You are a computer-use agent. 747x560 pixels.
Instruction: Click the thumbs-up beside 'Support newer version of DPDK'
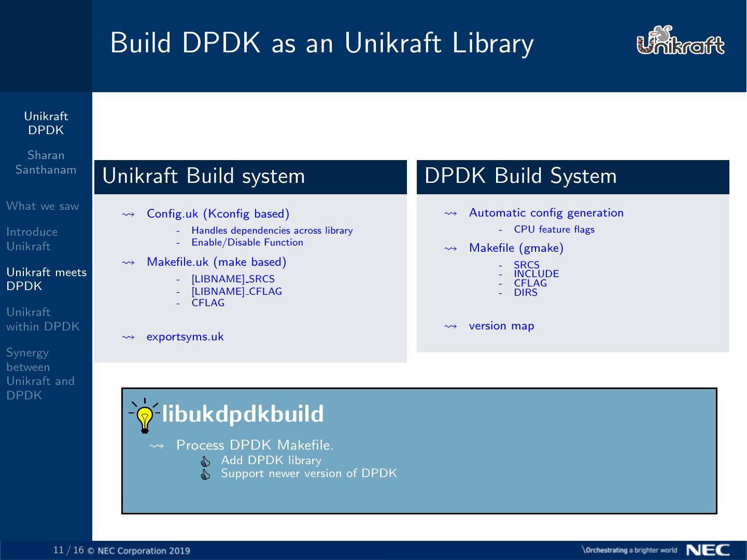click(205, 473)
